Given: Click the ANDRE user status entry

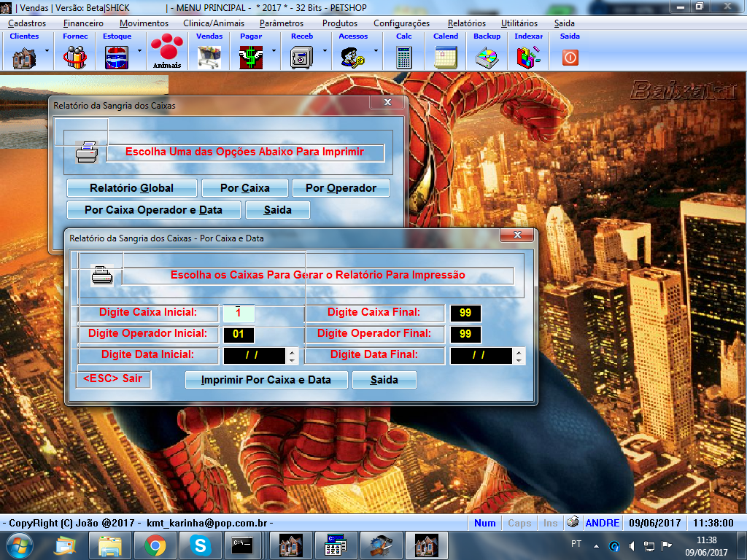Looking at the screenshot, I should [602, 523].
